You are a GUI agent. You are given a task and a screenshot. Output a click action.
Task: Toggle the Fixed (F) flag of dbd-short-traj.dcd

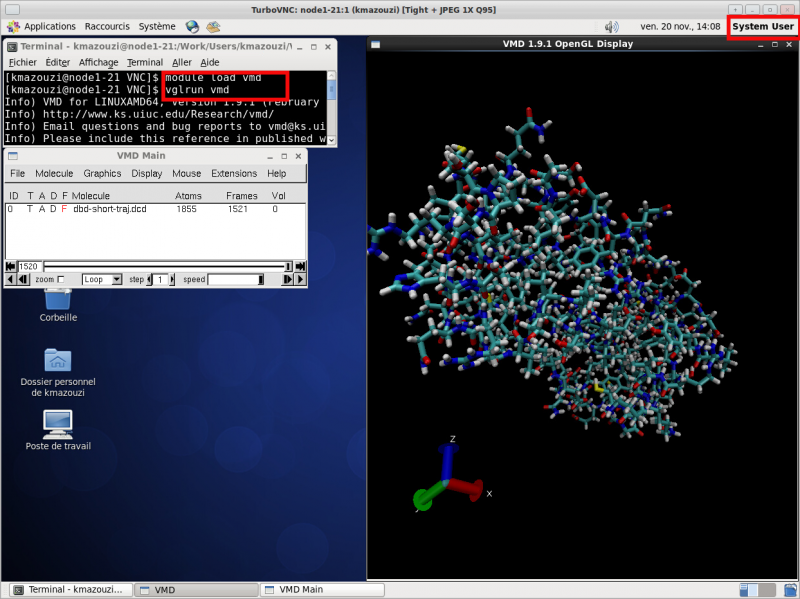pyautogui.click(x=64, y=209)
